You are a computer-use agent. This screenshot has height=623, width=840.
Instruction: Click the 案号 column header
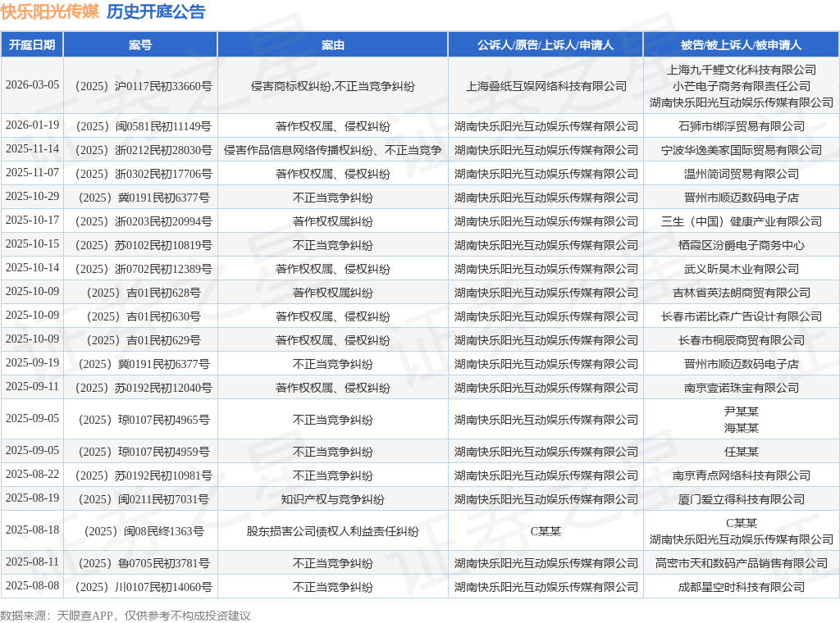pyautogui.click(x=140, y=45)
